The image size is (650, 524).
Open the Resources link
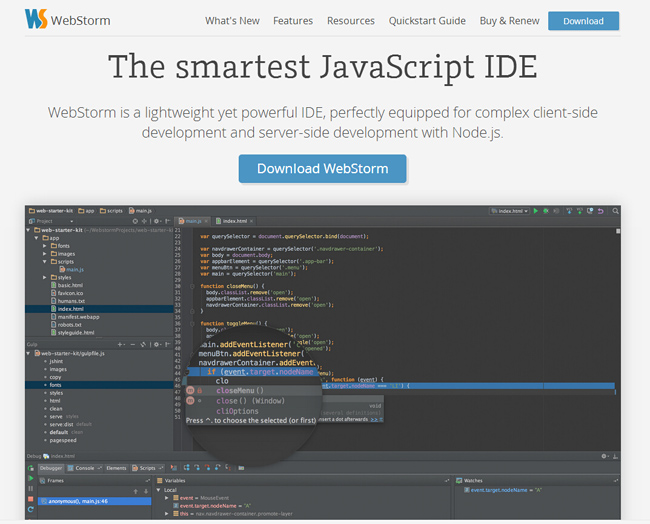coord(351,21)
